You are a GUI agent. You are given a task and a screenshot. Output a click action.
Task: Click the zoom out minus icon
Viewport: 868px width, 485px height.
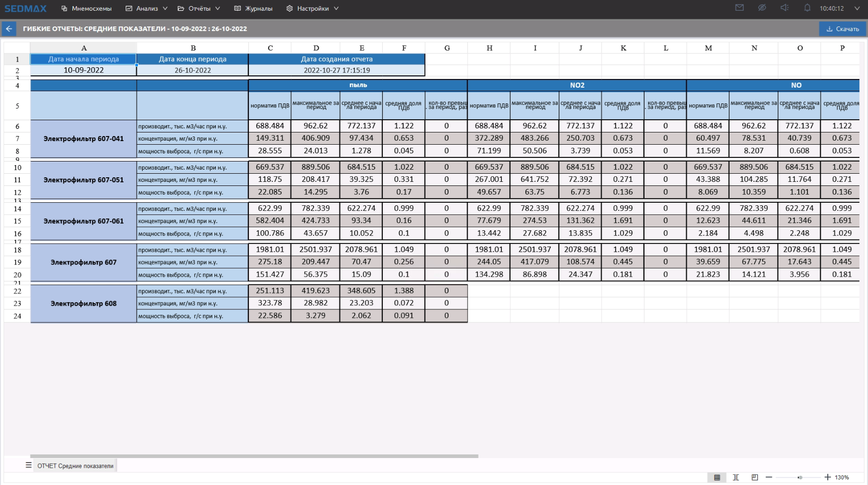pos(769,477)
